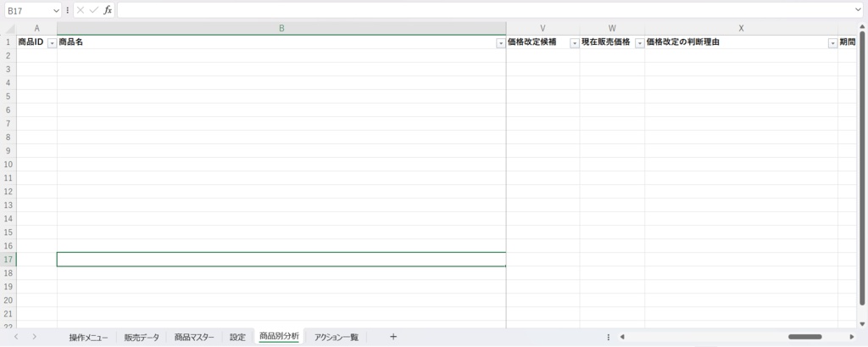Open the Name Box dropdown arrow
Viewport: 868px width, 347px height.
tap(56, 10)
